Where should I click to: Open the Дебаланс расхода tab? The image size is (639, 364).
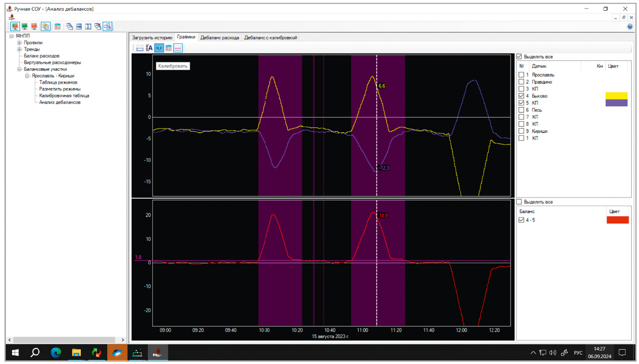[x=220, y=38]
